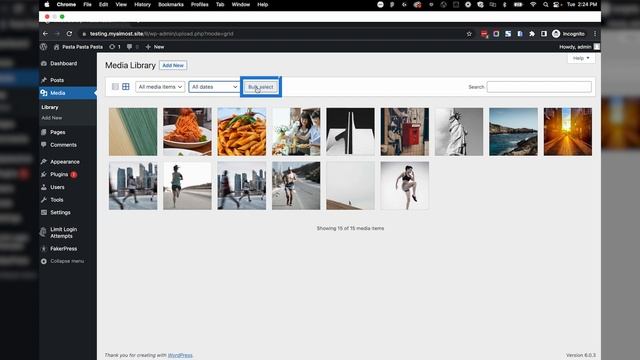Select the penne pasta thumbnail
This screenshot has width=640, height=360.
[242, 131]
